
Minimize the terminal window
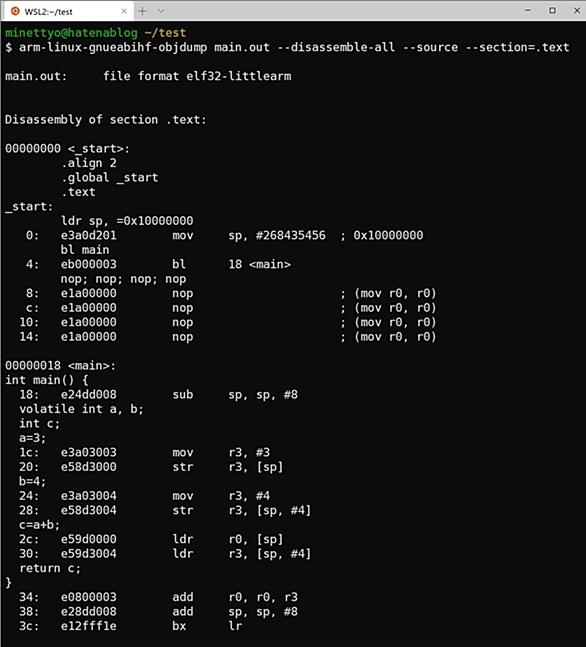528,10
